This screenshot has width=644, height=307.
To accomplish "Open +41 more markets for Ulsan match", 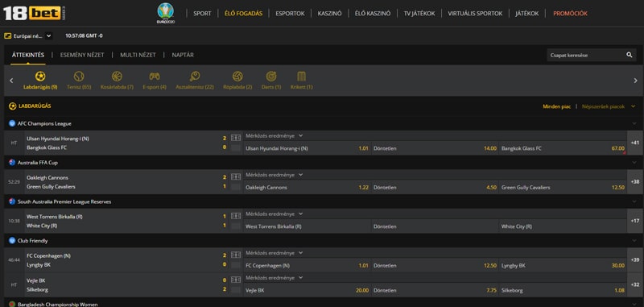I will coord(635,143).
